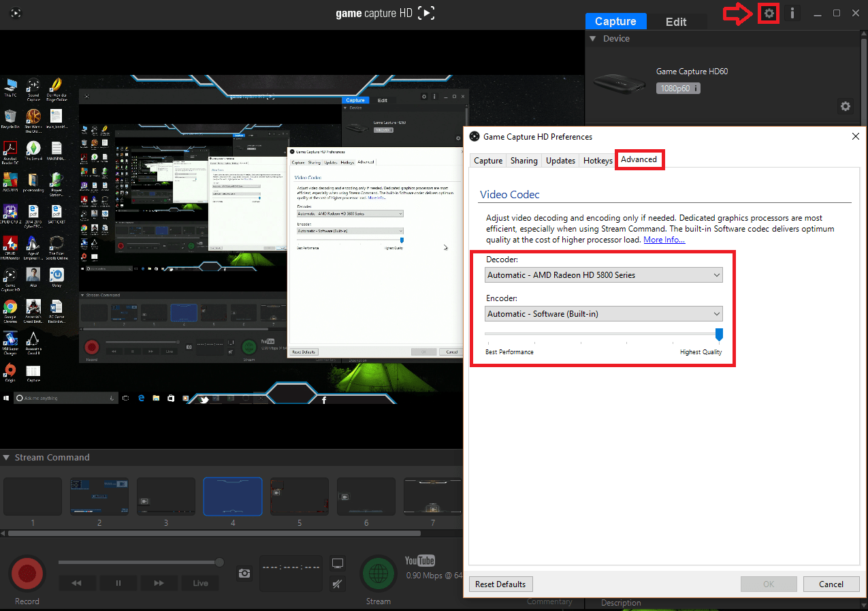Switch to the Edit tab
This screenshot has width=868, height=611.
(676, 21)
